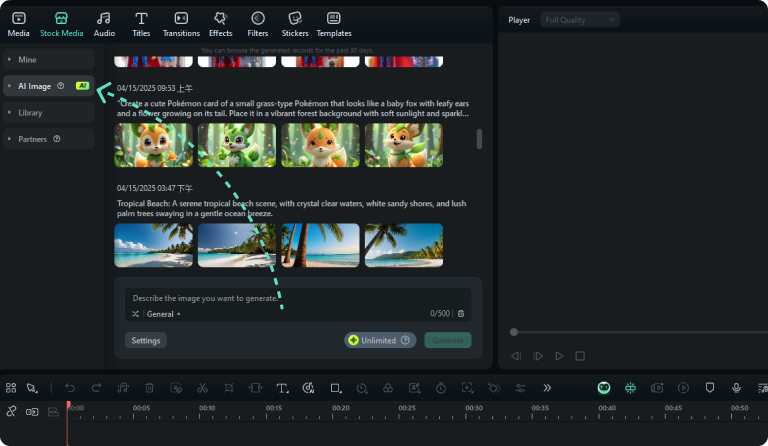Expand the Mine category

pos(48,60)
